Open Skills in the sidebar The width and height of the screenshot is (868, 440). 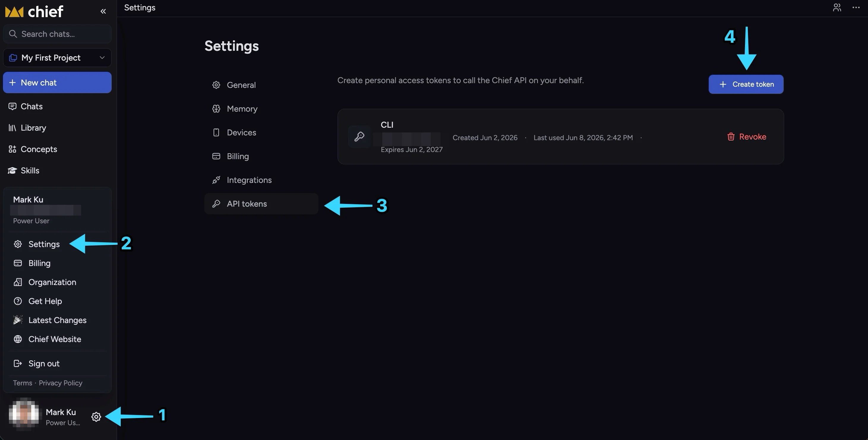[57, 170]
